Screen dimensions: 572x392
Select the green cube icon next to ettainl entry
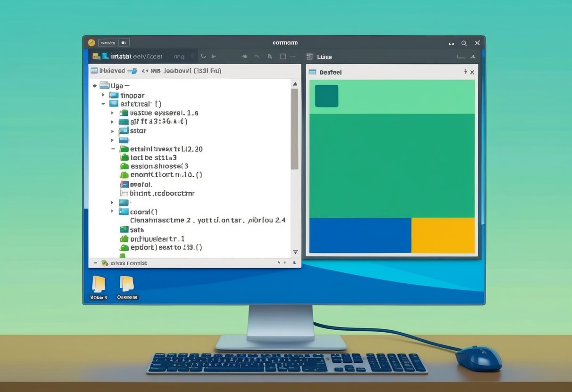click(x=124, y=148)
